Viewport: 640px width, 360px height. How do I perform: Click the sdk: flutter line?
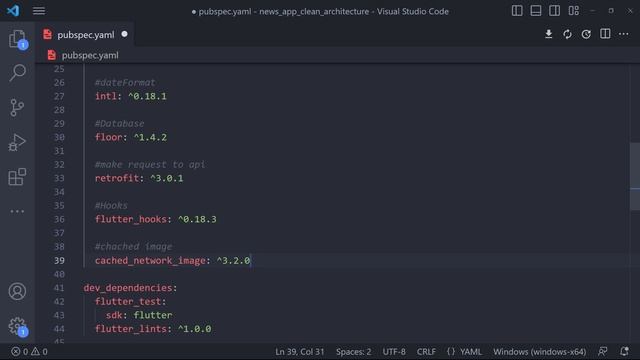139,315
